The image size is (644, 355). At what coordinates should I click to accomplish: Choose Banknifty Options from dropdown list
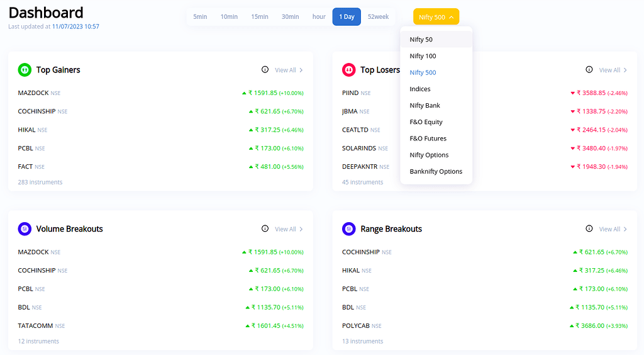[x=436, y=171]
